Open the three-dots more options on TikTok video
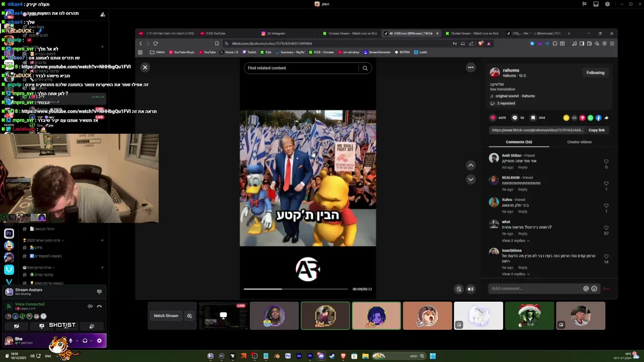The height and width of the screenshot is (362, 644). pos(470,67)
